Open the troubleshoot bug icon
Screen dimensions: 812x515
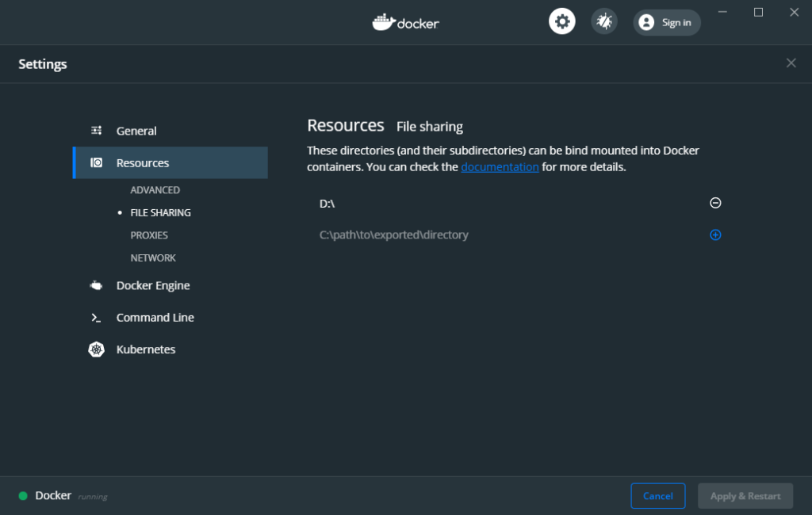603,21
